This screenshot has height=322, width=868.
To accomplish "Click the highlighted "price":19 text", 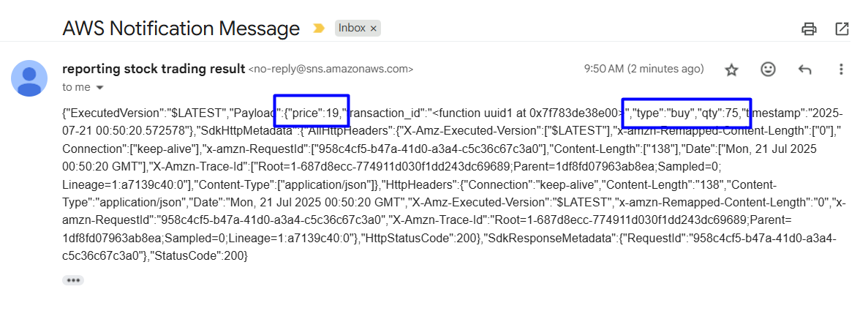I will pyautogui.click(x=312, y=113).
